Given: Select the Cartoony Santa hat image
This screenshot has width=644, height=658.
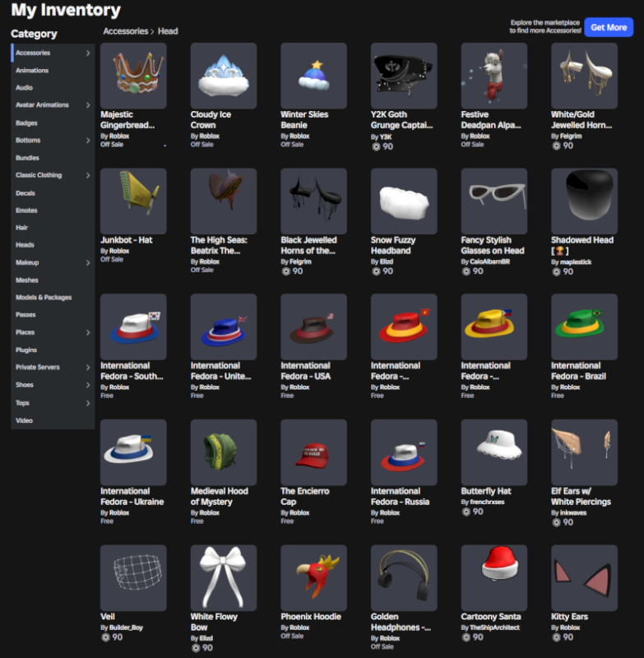Looking at the screenshot, I should pos(494,578).
